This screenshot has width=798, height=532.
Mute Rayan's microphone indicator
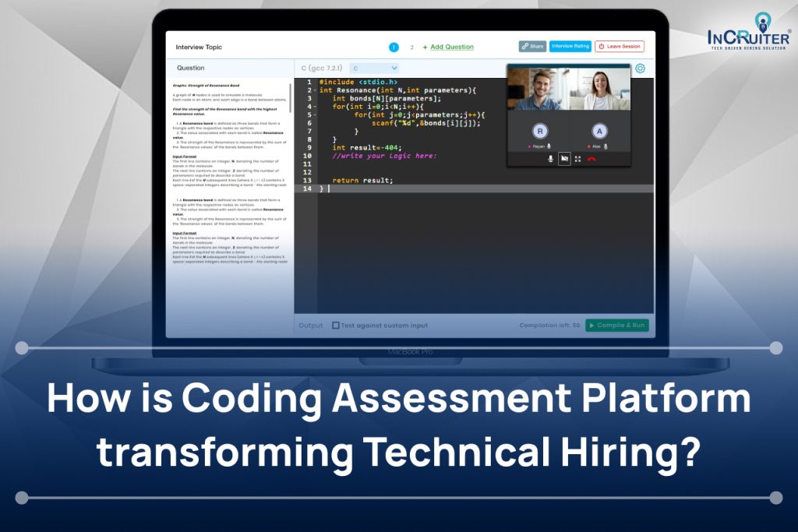coord(549,146)
